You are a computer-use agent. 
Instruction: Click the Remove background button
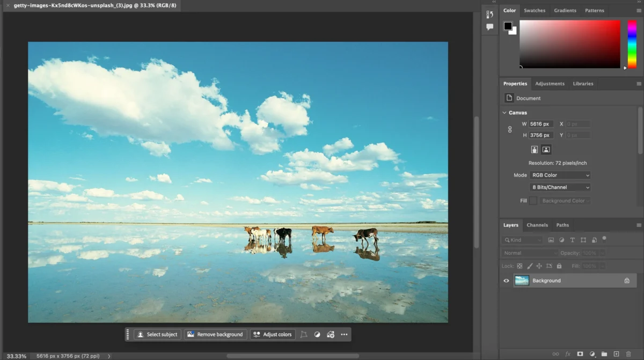pos(215,334)
